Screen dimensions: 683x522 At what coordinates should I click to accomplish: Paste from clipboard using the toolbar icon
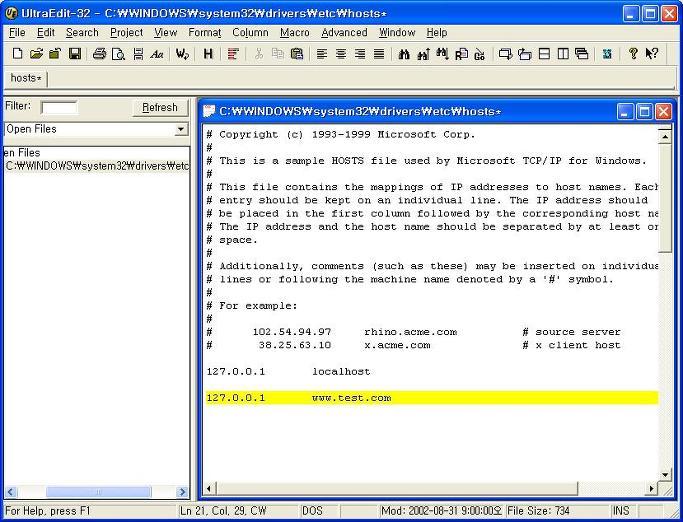click(x=297, y=54)
